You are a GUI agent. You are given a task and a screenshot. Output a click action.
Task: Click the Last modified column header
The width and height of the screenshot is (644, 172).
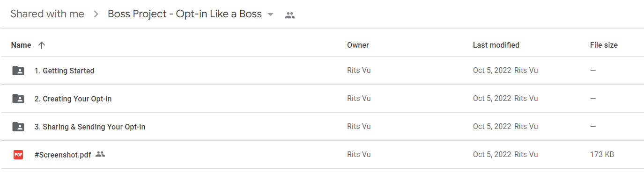tap(496, 45)
